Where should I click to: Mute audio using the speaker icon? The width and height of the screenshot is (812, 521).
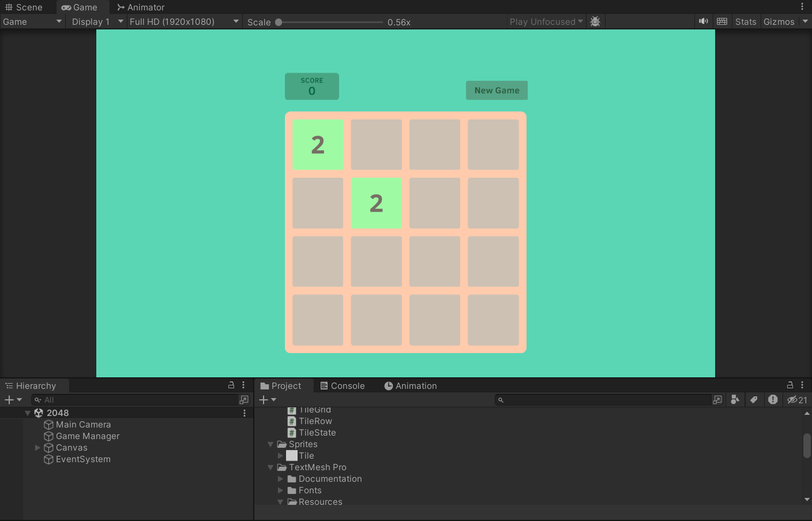tap(704, 21)
